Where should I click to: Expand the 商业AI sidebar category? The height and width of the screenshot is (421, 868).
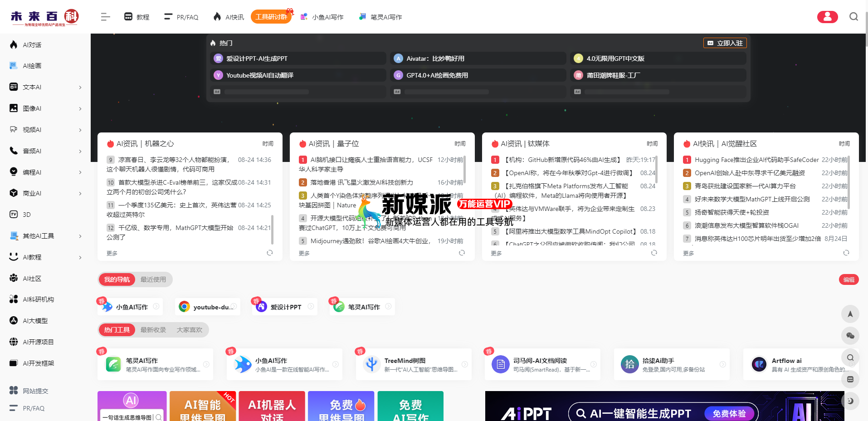tap(80, 193)
